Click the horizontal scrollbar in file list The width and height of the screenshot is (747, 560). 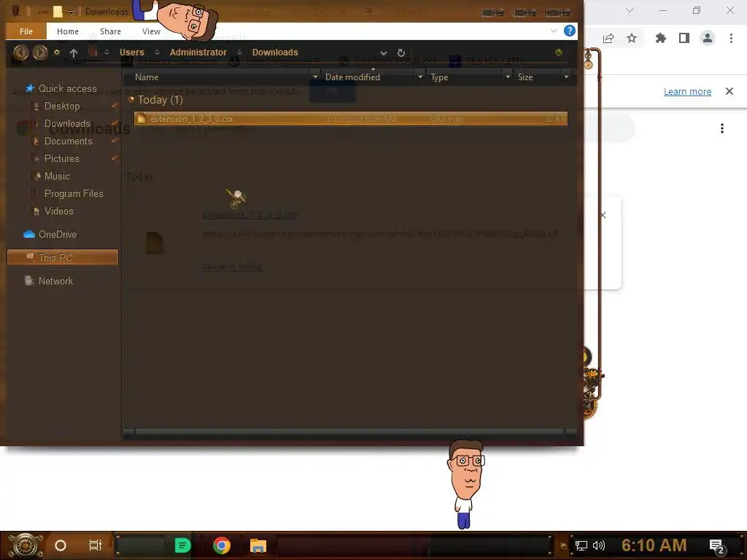coord(349,432)
